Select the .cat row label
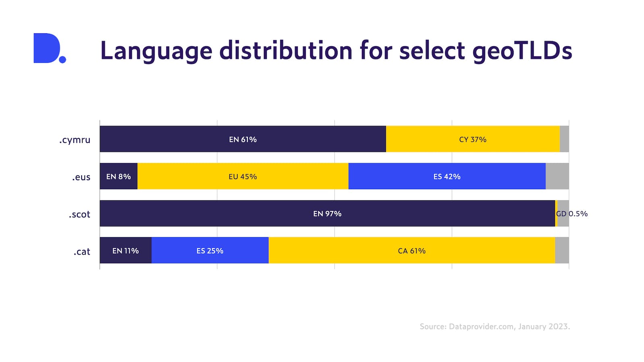This screenshot has width=644, height=362. pyautogui.click(x=82, y=252)
